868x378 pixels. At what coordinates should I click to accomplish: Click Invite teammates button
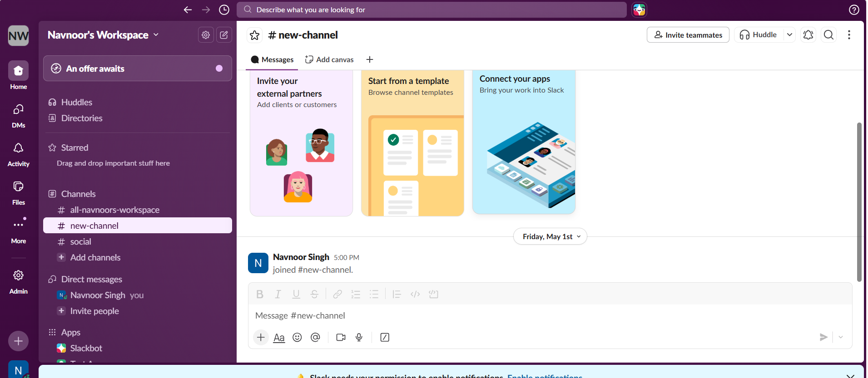pyautogui.click(x=688, y=35)
